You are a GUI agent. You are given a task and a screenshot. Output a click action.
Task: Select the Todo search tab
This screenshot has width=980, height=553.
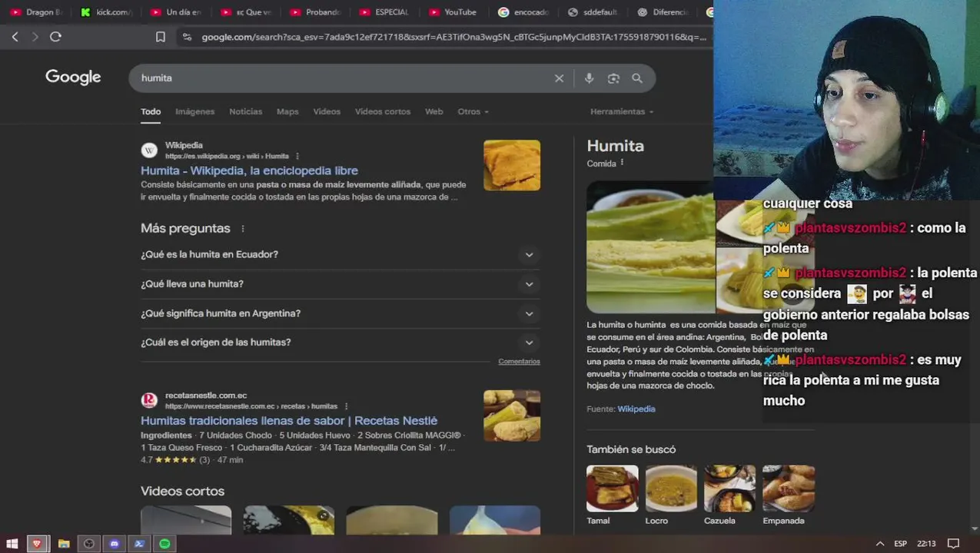tap(151, 111)
